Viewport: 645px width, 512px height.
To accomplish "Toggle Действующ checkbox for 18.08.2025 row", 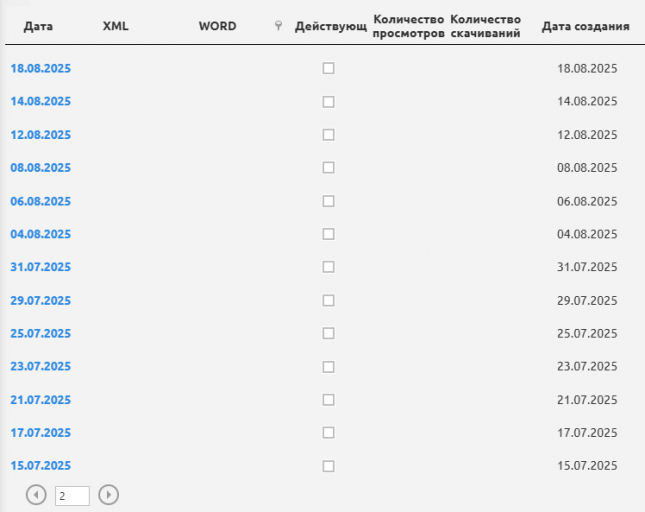I will coord(328,68).
